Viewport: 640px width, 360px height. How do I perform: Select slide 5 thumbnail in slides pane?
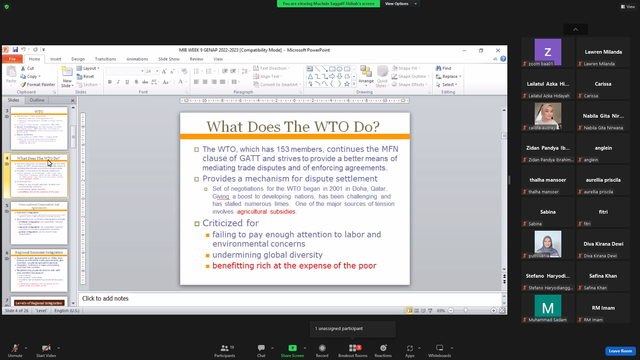(x=39, y=222)
